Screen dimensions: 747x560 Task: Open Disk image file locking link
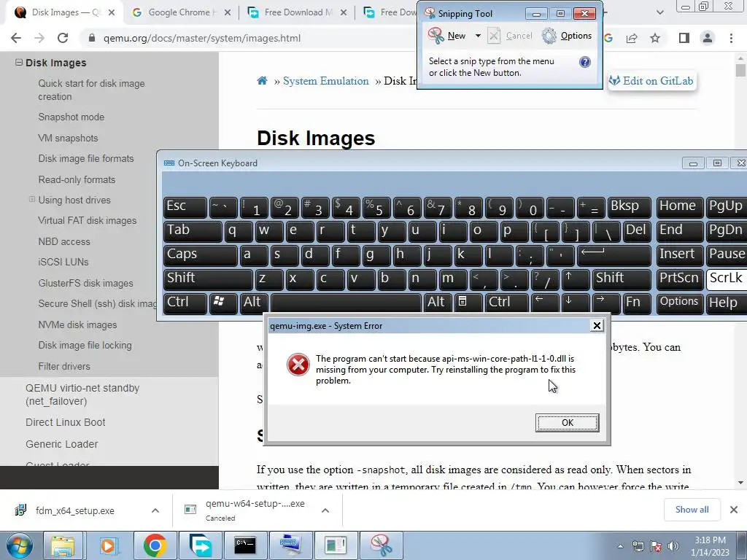click(x=85, y=345)
